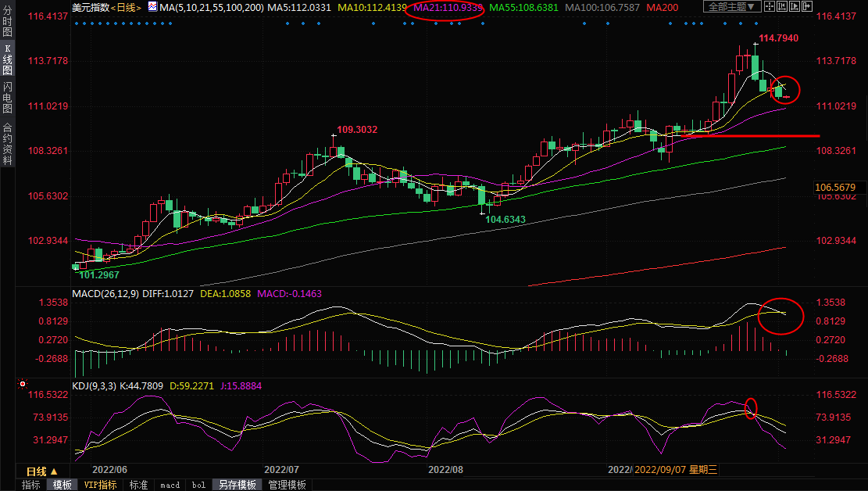868x491 pixels.
Task: Click the crosshair grid icon at top right
Action: (x=770, y=7)
